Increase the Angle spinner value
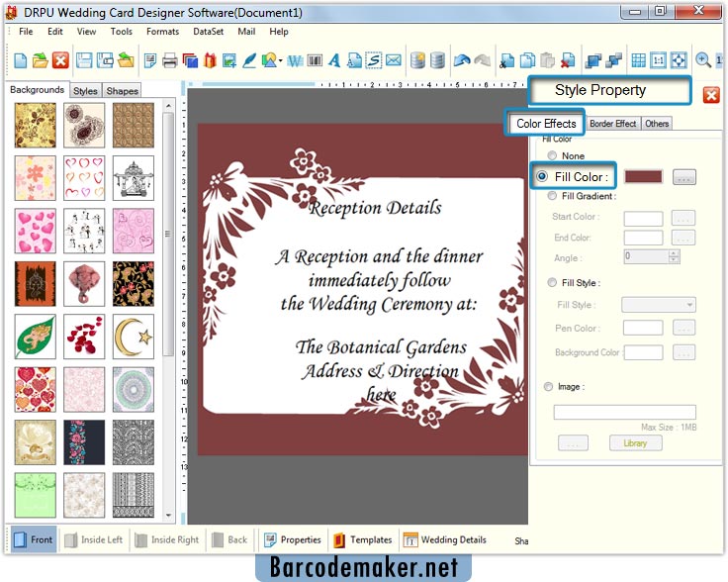This screenshot has height=582, width=728. (675, 253)
